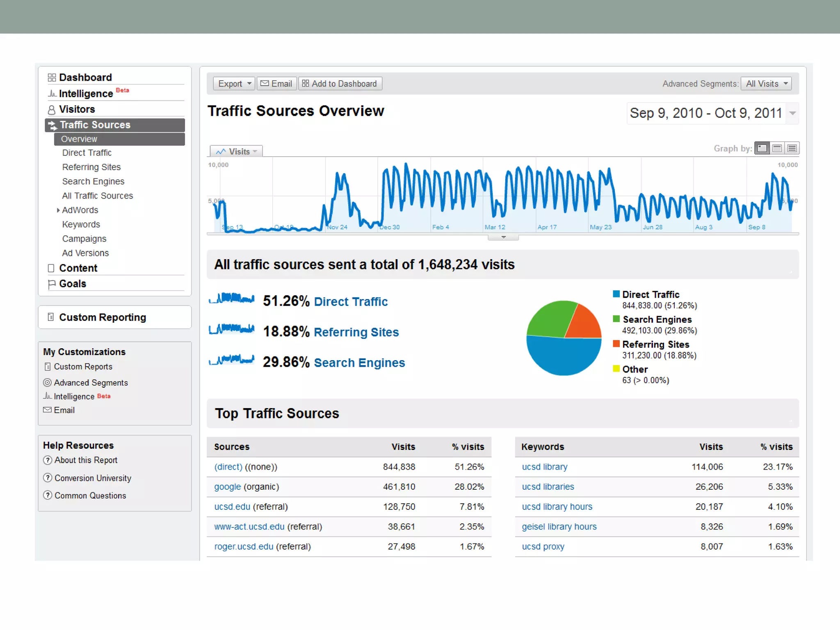Open the ucsd library hours keyword link
Image resolution: width=840 pixels, height=630 pixels.
coord(557,507)
